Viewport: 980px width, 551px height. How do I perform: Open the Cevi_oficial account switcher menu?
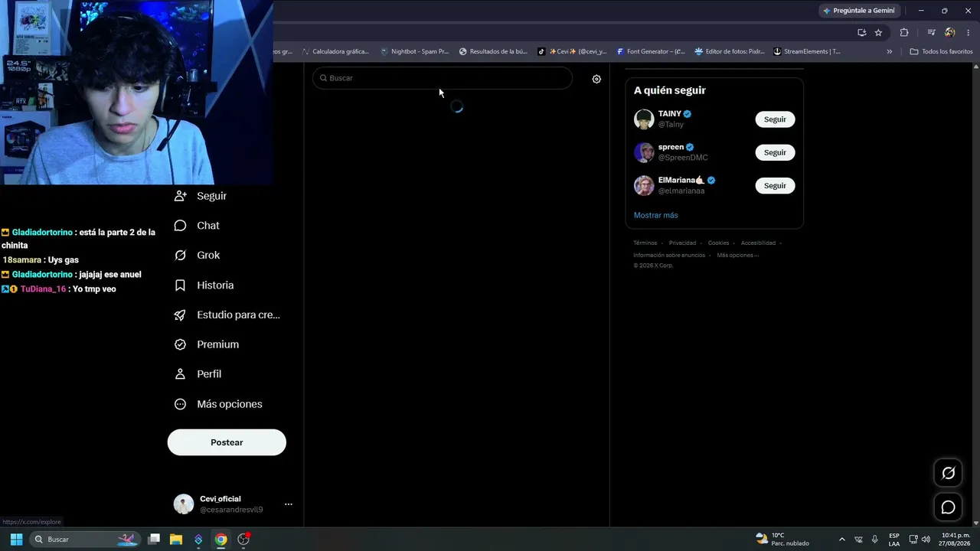point(233,504)
